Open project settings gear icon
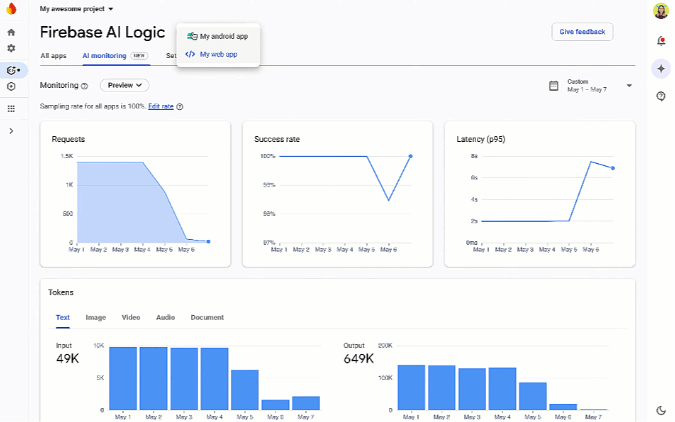 coord(11,48)
